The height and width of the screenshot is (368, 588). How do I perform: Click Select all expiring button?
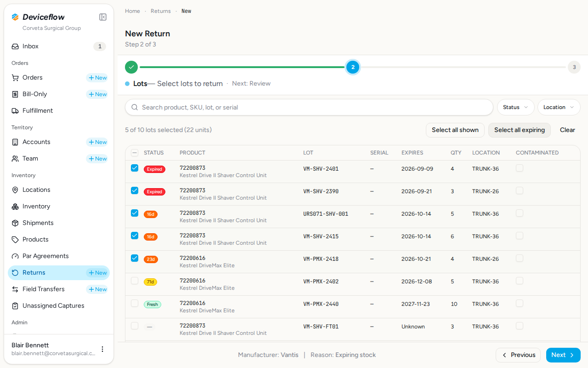(x=520, y=130)
